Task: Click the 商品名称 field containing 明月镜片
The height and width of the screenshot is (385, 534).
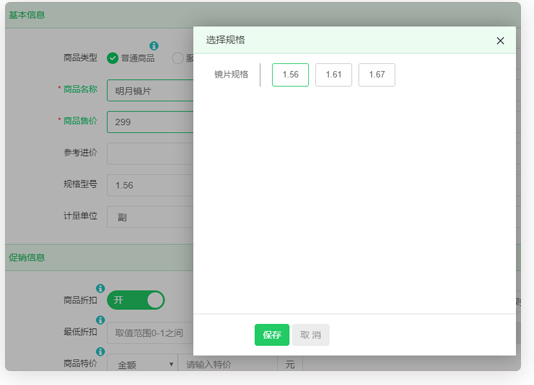Action: (150, 90)
